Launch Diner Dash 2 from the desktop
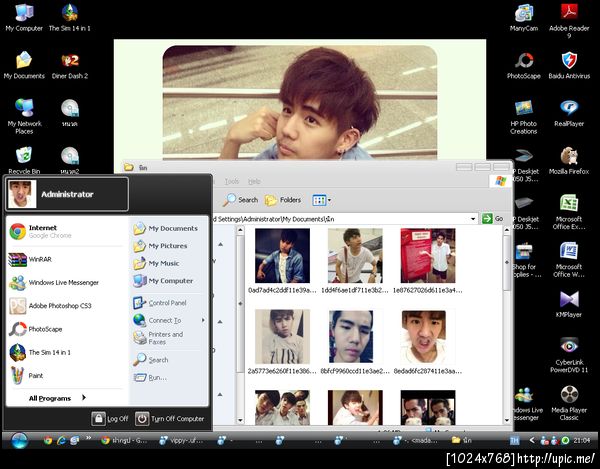Image resolution: width=600 pixels, height=469 pixels. click(x=70, y=65)
